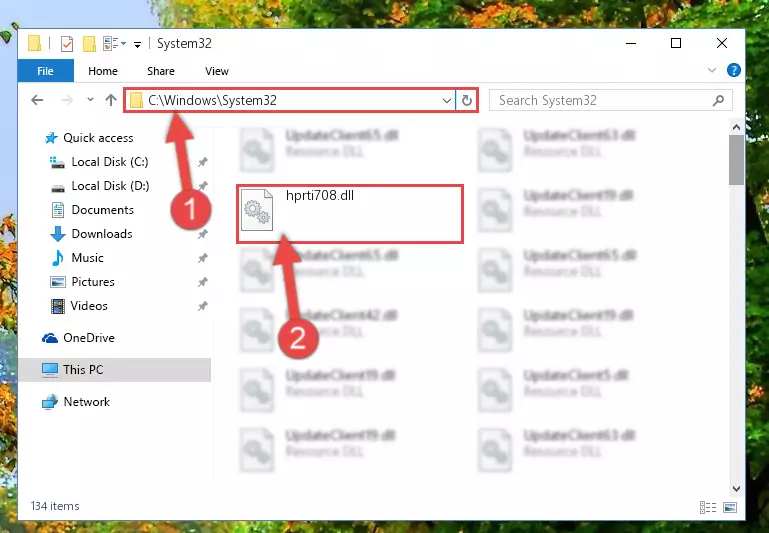Click the New folder icon in title bar
Viewport: 769px width, 533px height.
click(x=89, y=44)
